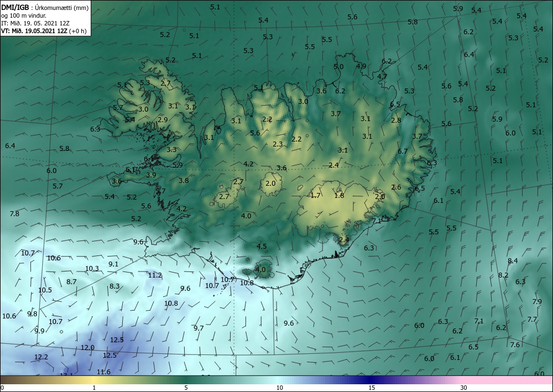Click the map value '8.2'
Image resolution: width=553 pixels, height=392 pixels.
(x=503, y=275)
